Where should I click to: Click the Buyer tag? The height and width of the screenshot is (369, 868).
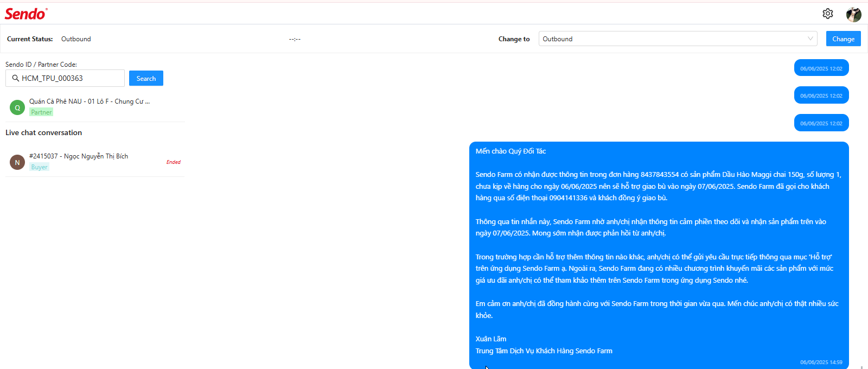click(x=39, y=167)
